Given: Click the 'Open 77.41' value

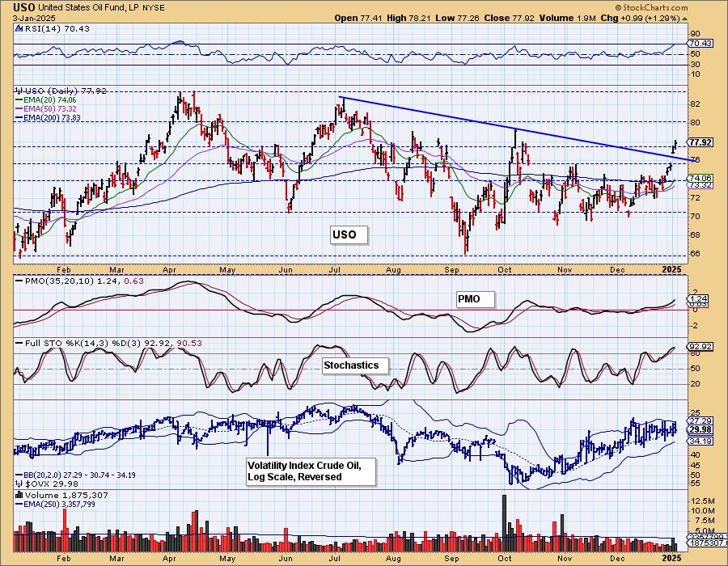Looking at the screenshot, I should click(358, 18).
